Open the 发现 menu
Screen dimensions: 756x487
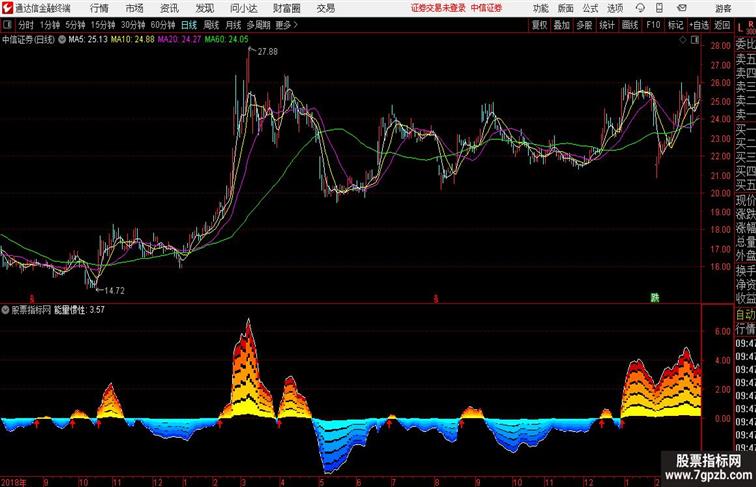click(204, 8)
